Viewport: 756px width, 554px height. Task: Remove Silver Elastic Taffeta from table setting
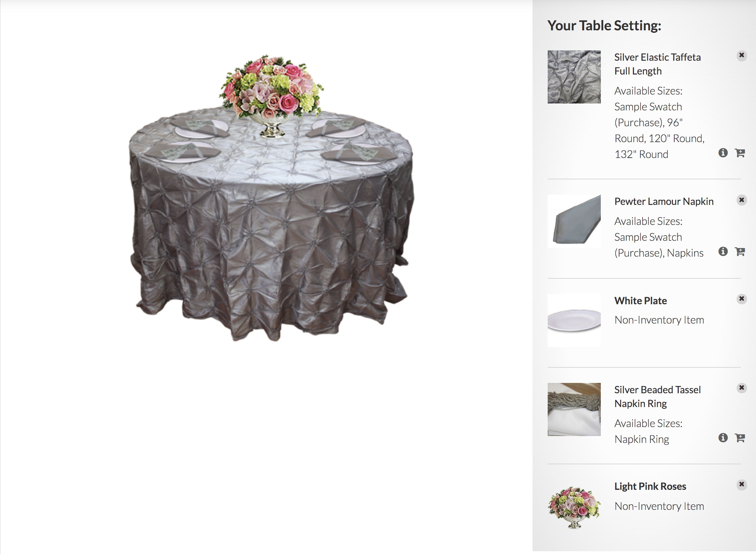coord(742,56)
